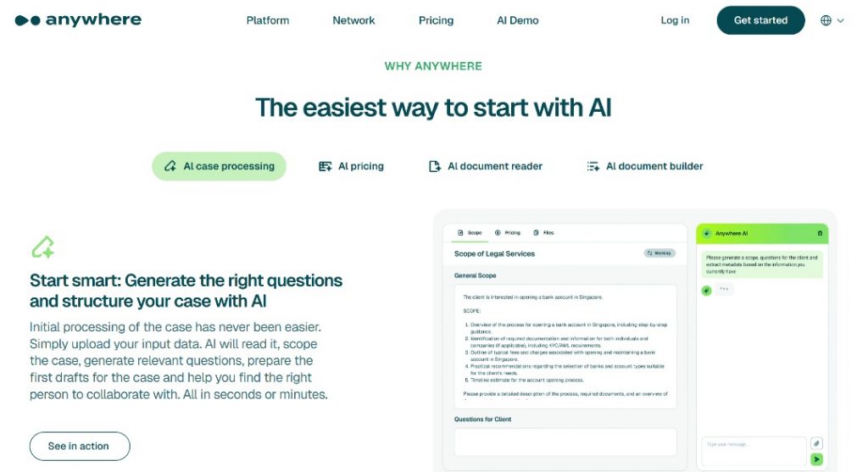Go to the Network page
Image resolution: width=868 pixels, height=472 pixels.
(353, 20)
